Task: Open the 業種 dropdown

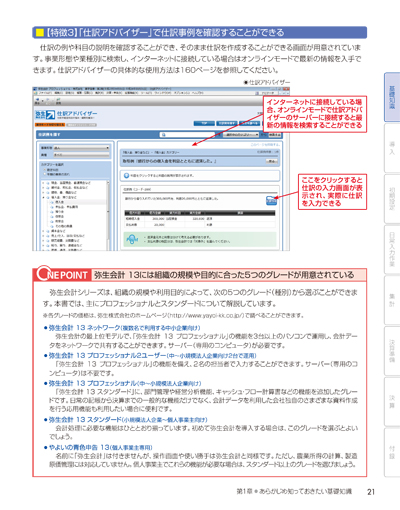Action: pyautogui.click(x=81, y=155)
